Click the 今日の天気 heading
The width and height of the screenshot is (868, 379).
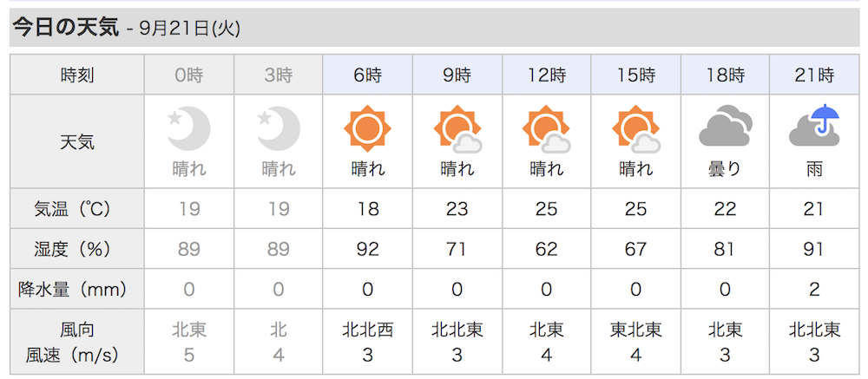tap(66, 27)
